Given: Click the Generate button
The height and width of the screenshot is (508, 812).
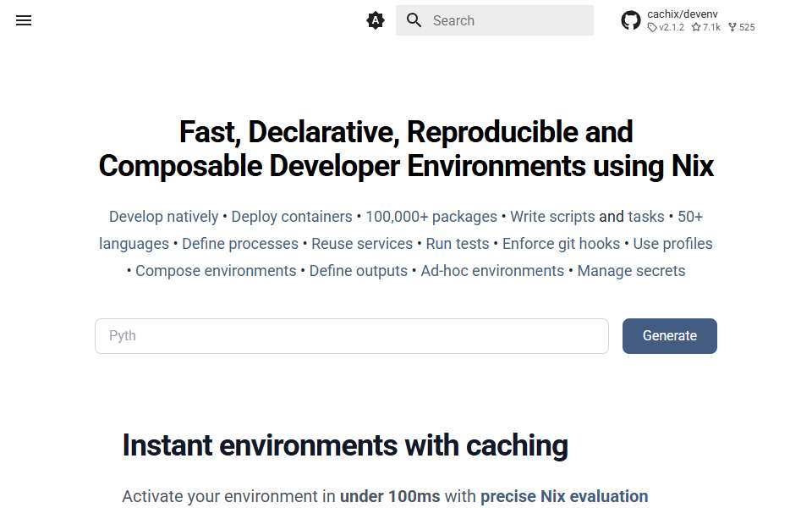Looking at the screenshot, I should coord(670,336).
